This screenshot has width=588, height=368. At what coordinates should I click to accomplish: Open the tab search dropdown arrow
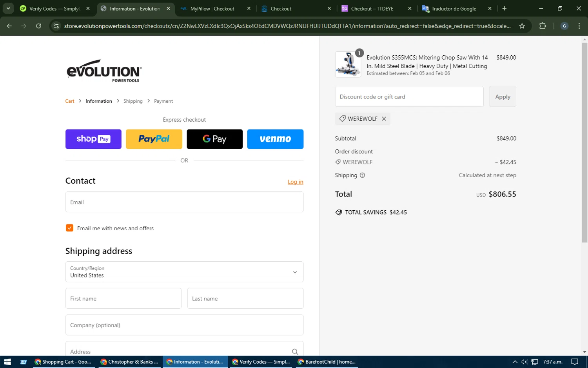pyautogui.click(x=8, y=8)
